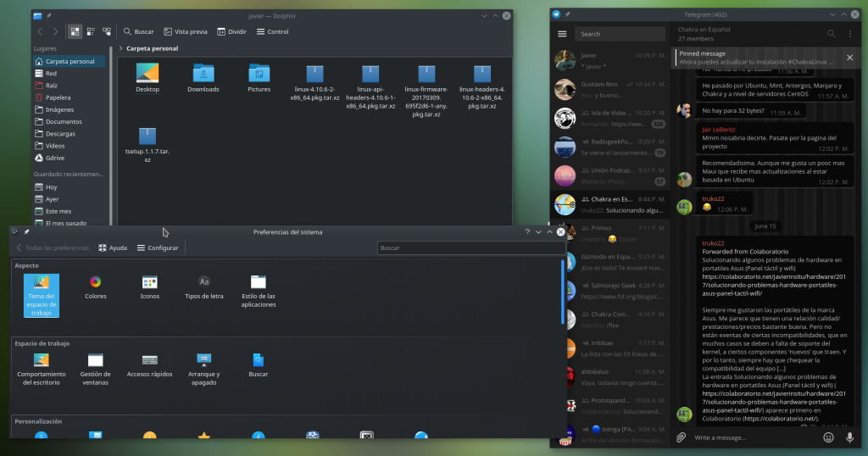Viewport: 868px width, 456px height.
Task: Record a voice message in Telegram
Action: pos(849,437)
